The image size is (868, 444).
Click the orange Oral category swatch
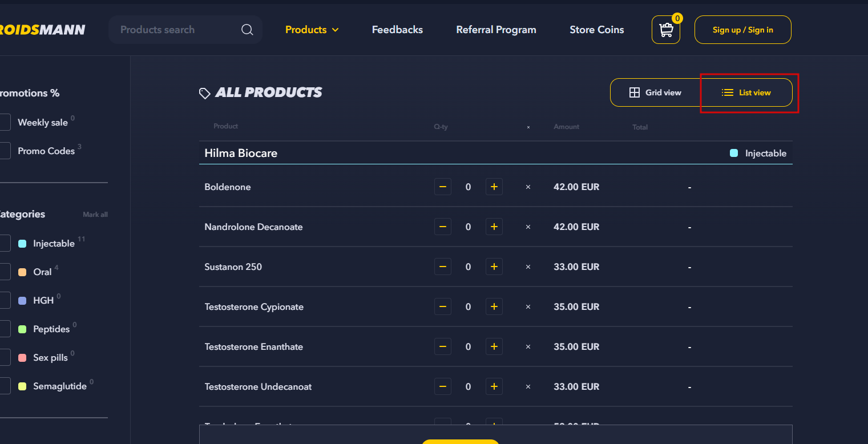point(22,272)
